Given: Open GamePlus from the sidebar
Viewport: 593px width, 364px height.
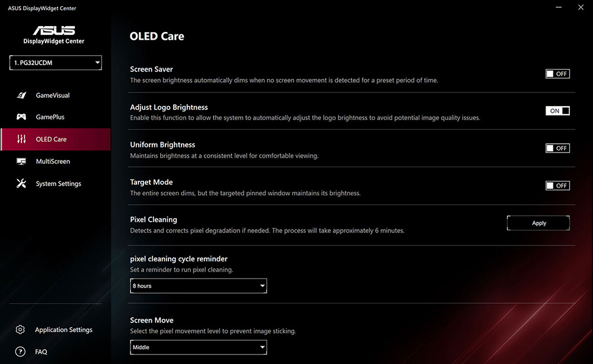Looking at the screenshot, I should [x=21, y=117].
